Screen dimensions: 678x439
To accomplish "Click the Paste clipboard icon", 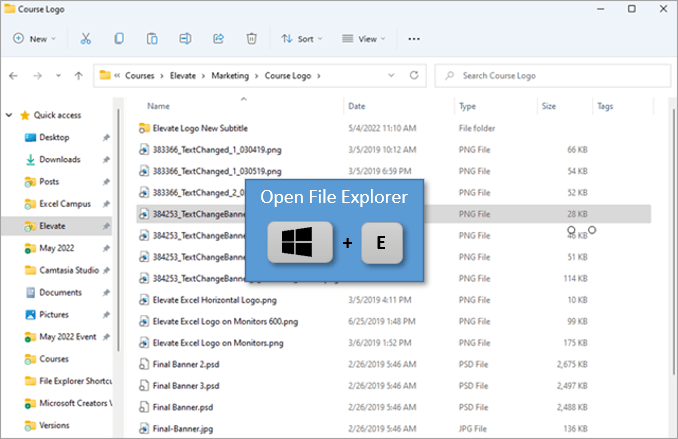I will 152,39.
